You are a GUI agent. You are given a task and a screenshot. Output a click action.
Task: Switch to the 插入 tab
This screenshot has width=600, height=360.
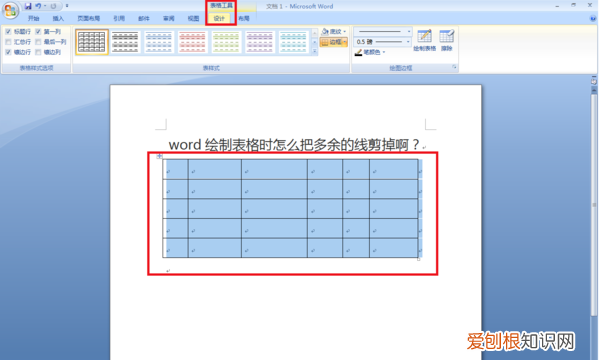pos(58,18)
